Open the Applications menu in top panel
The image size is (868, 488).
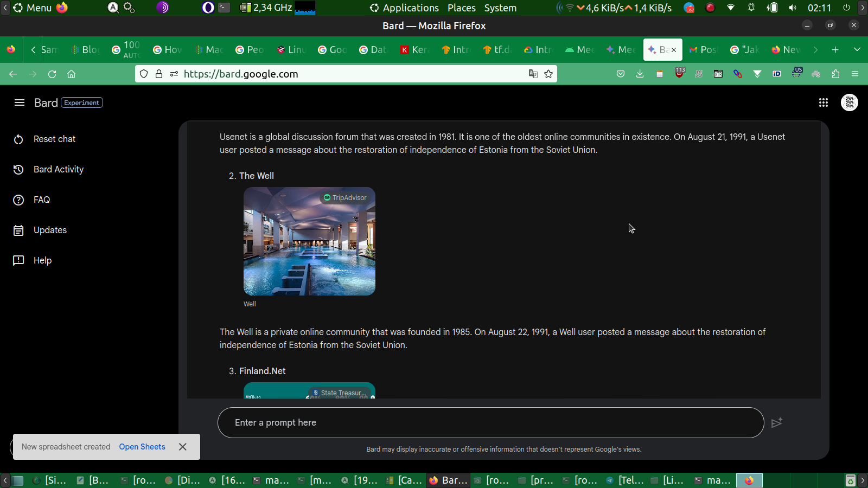click(x=404, y=8)
